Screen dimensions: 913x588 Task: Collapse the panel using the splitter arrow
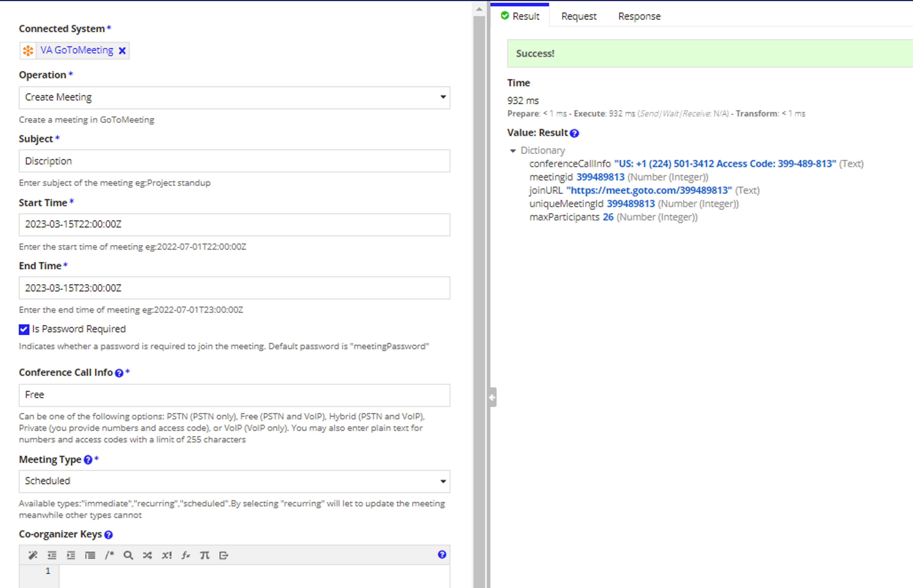pos(492,398)
